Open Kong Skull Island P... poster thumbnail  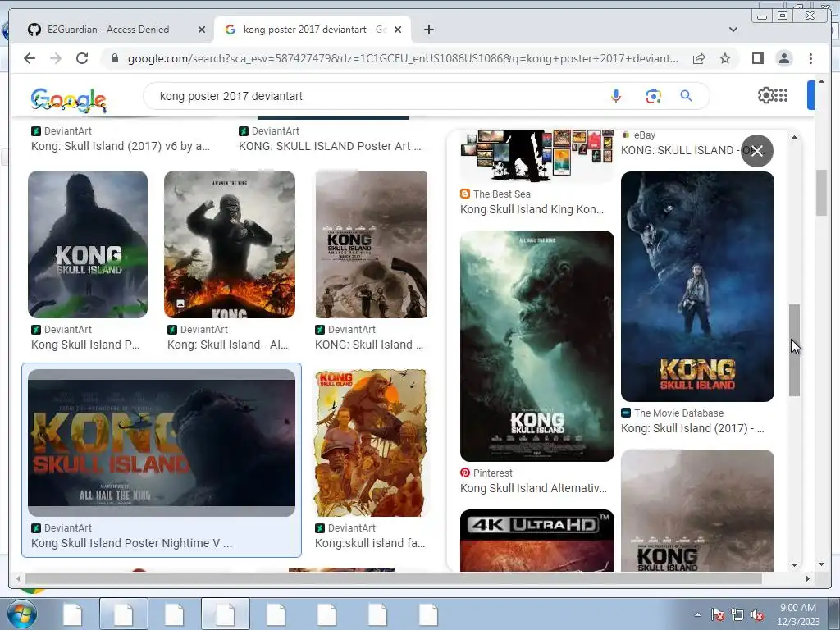coord(88,244)
